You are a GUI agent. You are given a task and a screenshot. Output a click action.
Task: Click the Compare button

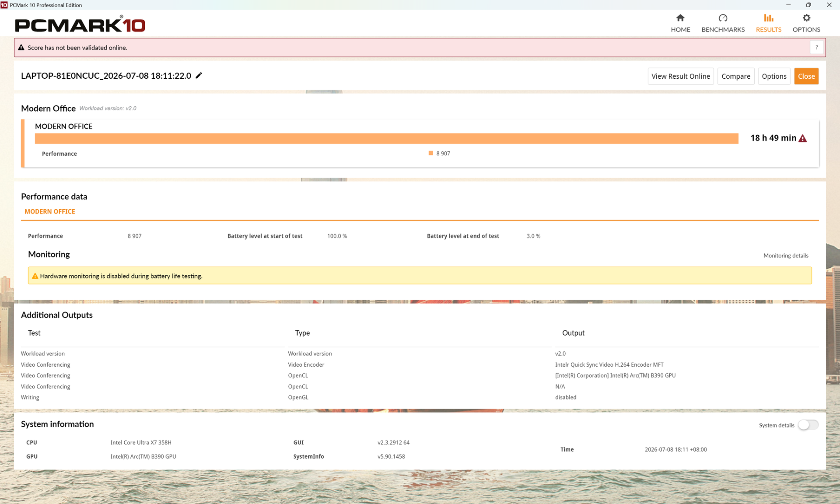pos(735,76)
